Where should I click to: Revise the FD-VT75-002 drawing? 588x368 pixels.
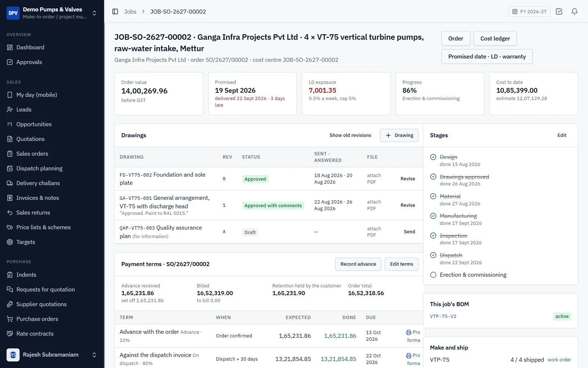pos(408,179)
